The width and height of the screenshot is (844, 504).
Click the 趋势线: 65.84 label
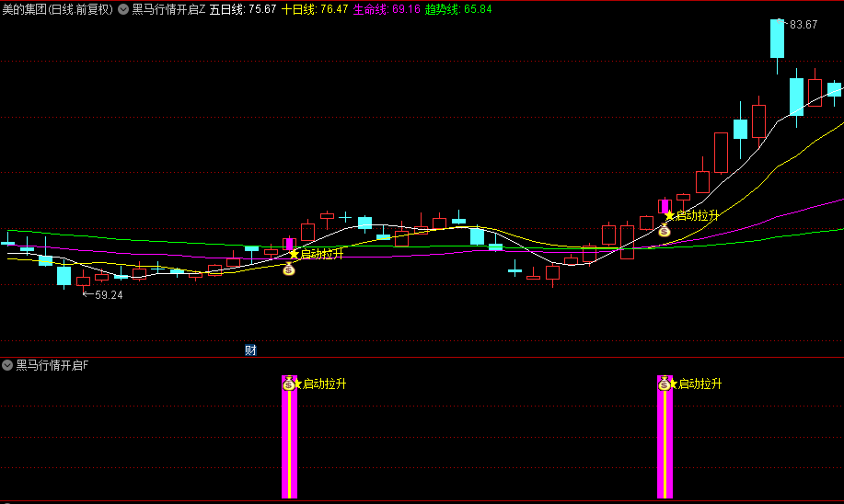[x=458, y=9]
